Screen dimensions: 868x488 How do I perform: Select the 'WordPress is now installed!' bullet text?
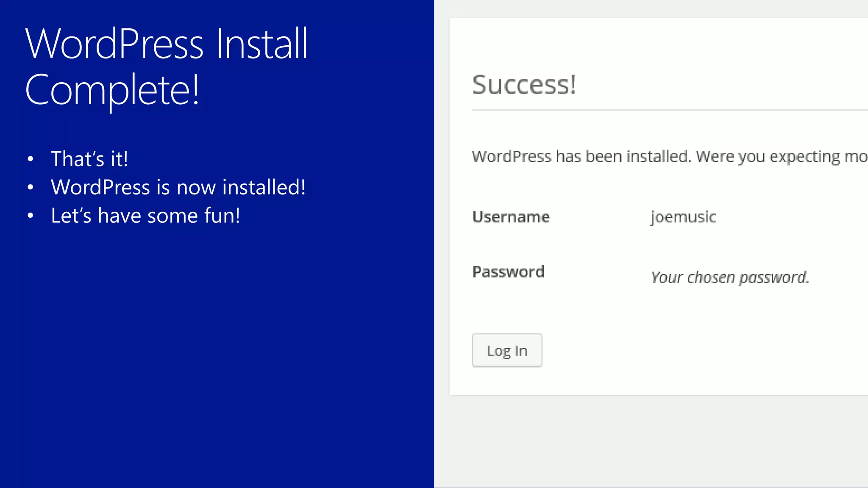(x=178, y=187)
